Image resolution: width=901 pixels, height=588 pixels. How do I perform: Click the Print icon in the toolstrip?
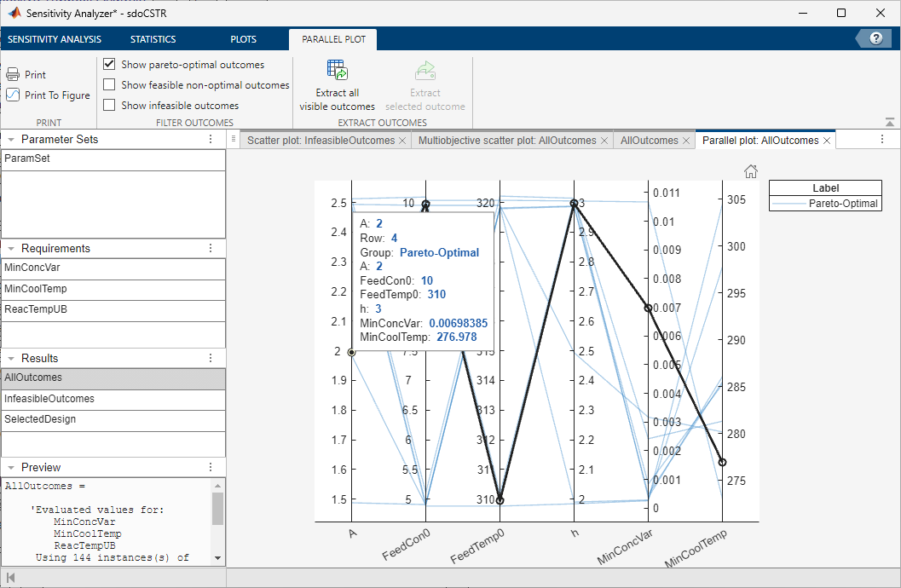13,75
